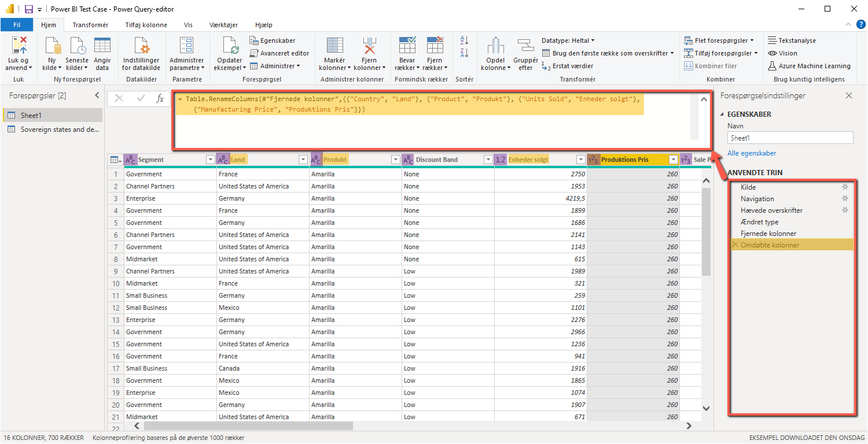Click Administrer parametre icon

pyautogui.click(x=186, y=46)
